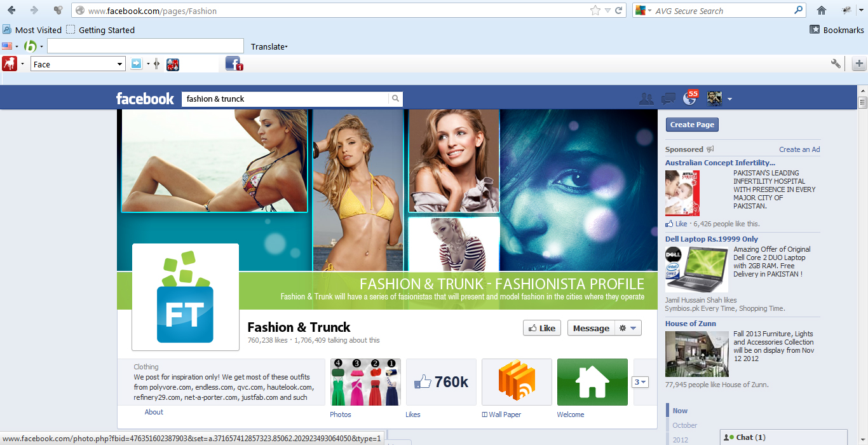Screen dimensions: 868x445
Task: Open the Wall Paper tab label
Action: (x=501, y=414)
